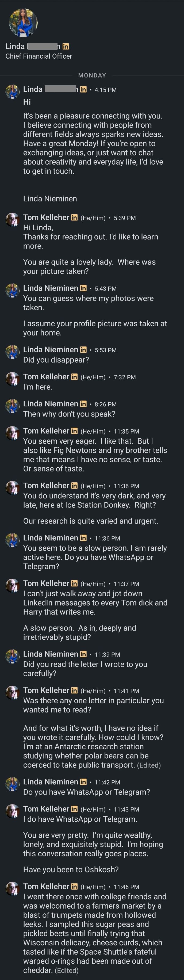
Task: Click the 11:42 PM "WhatsApp or Telegram?" message
Action: (86, 792)
